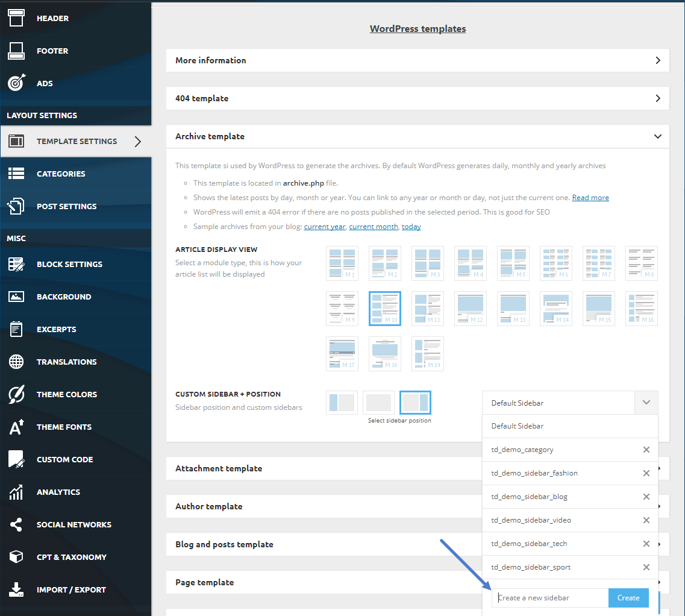Focus the Create a new sidebar field
The height and width of the screenshot is (616, 685).
(x=550, y=598)
